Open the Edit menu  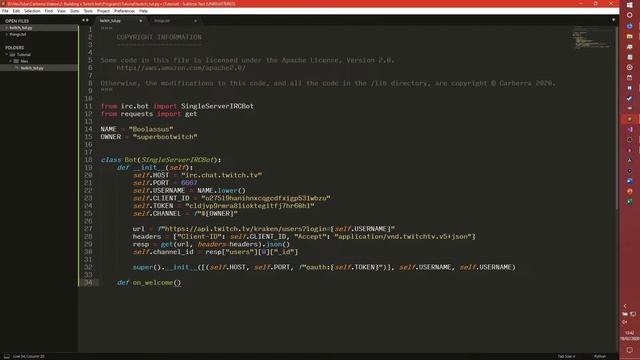[x=16, y=11]
